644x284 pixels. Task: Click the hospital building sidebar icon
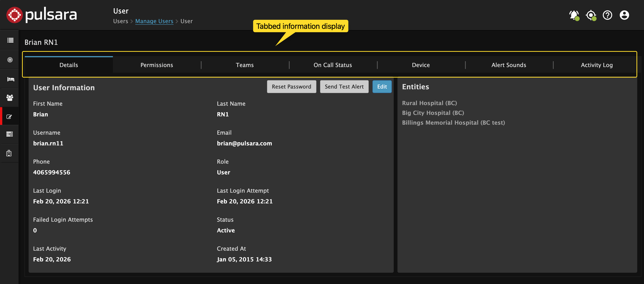pos(9,153)
